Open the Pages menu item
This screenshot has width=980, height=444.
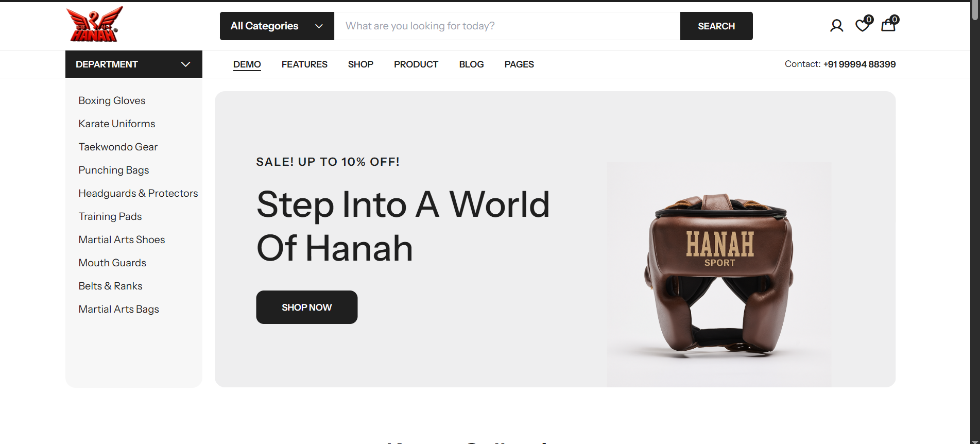click(519, 64)
